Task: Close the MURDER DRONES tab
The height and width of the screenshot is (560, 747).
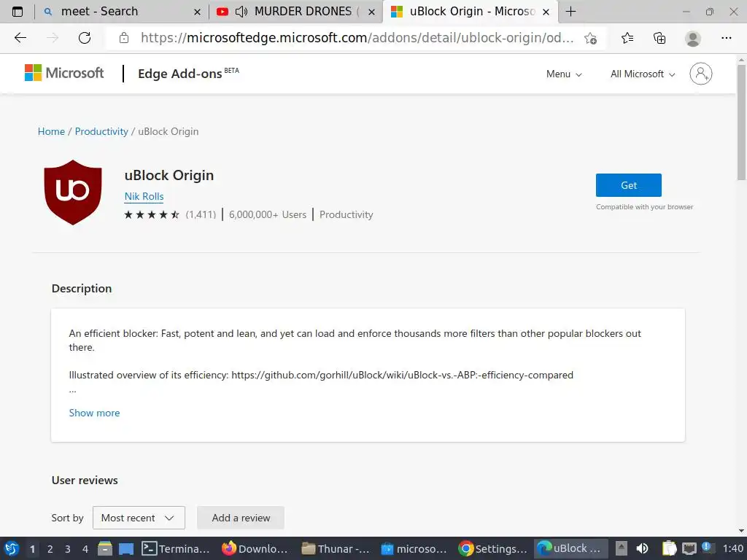Action: tap(371, 12)
